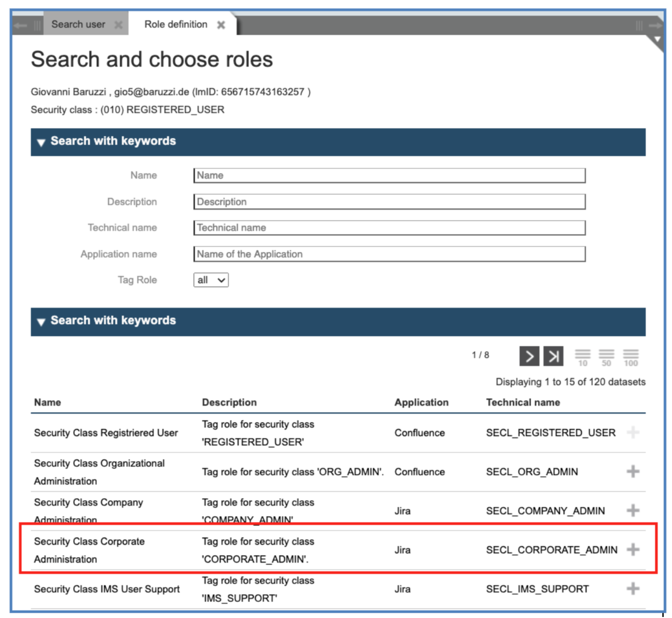Show 10 datasets per page
Screen dimensions: 672x618
[582, 357]
